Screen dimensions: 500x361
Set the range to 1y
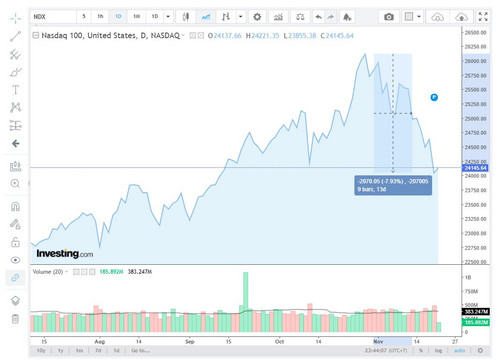click(x=60, y=351)
